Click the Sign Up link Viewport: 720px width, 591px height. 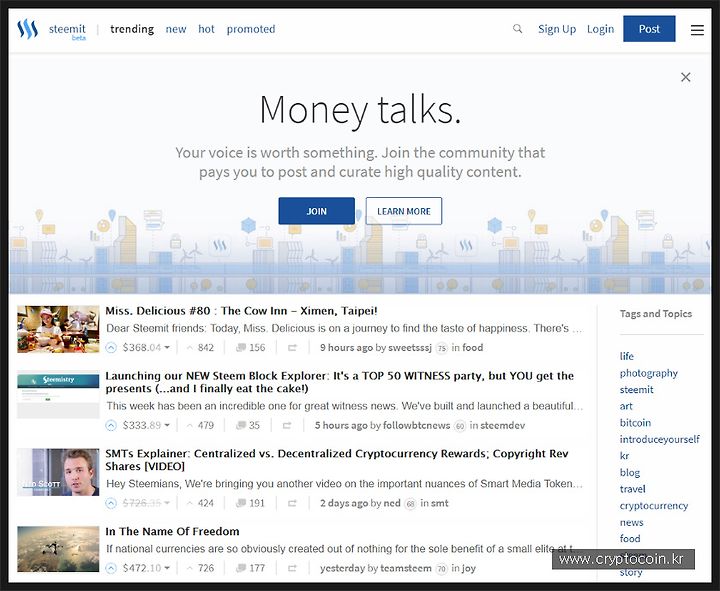(557, 29)
